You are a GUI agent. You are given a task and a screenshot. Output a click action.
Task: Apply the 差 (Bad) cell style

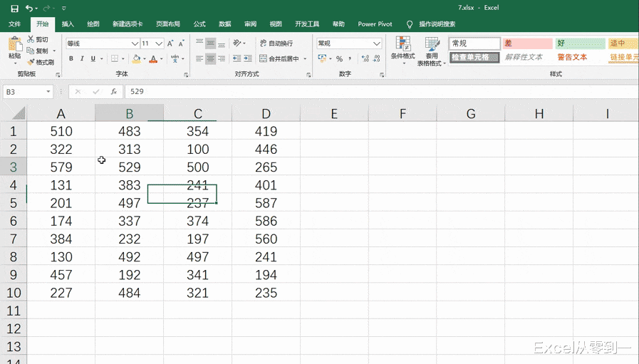click(527, 43)
